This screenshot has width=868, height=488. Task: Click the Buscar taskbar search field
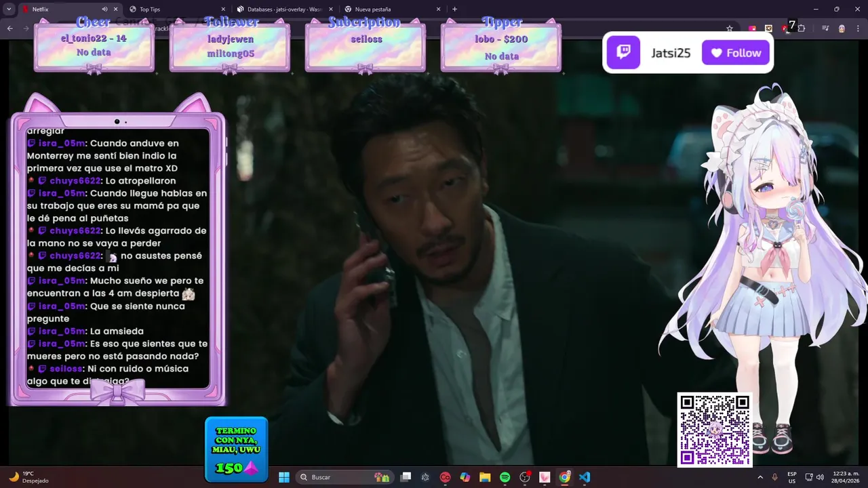[345, 477]
